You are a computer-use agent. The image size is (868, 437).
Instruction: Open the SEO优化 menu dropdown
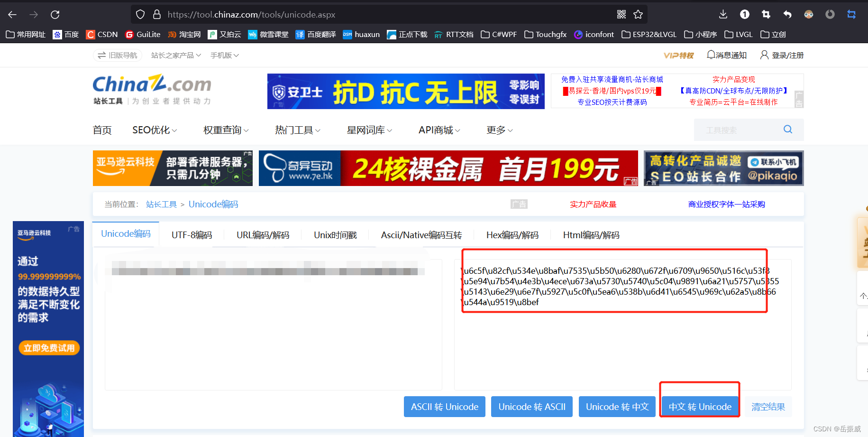click(x=154, y=130)
